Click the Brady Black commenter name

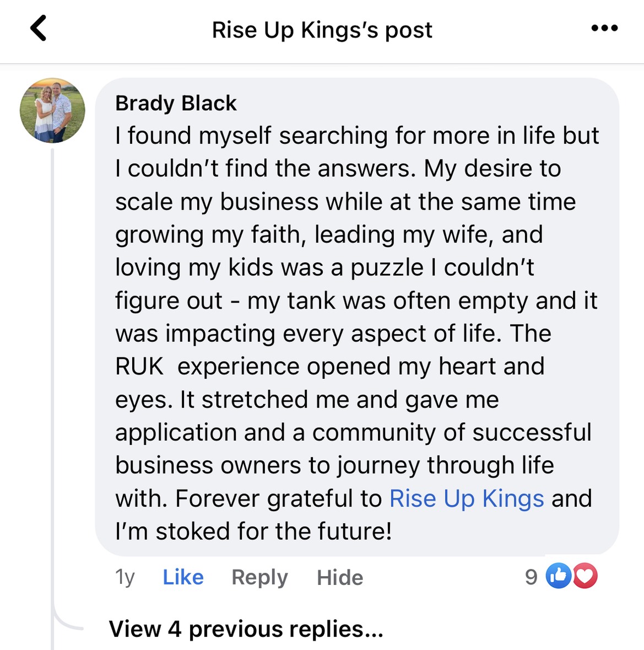pos(176,103)
